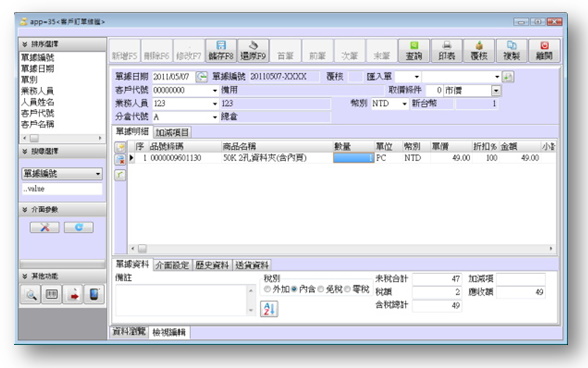The image size is (588, 368).
Task: Click the delete-row icon beside detail grid
Action: click(x=120, y=160)
